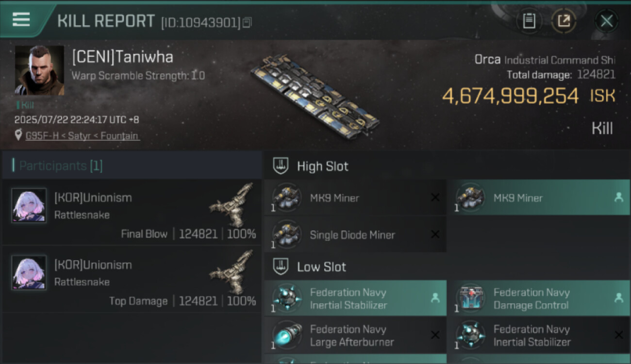The image size is (631, 364).
Task: Click the High Slot header icon
Action: coord(282,166)
